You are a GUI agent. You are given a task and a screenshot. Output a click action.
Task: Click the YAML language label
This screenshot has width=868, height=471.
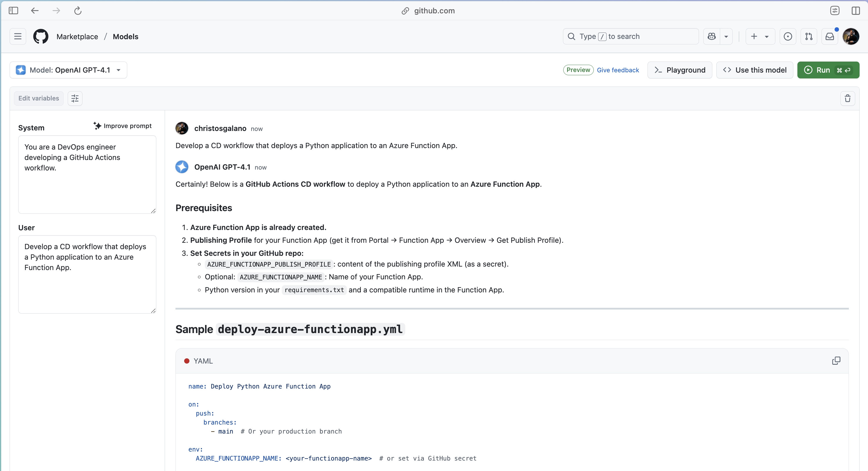pos(203,361)
